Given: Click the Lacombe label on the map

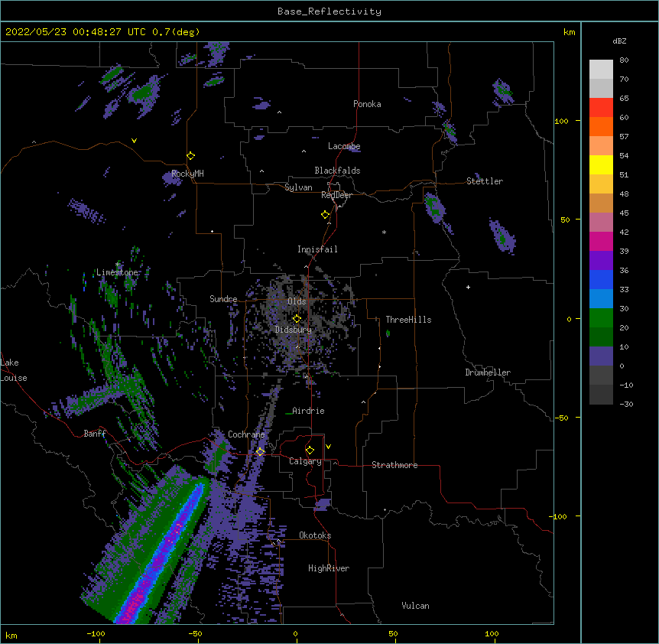Looking at the screenshot, I should pyautogui.click(x=344, y=146).
